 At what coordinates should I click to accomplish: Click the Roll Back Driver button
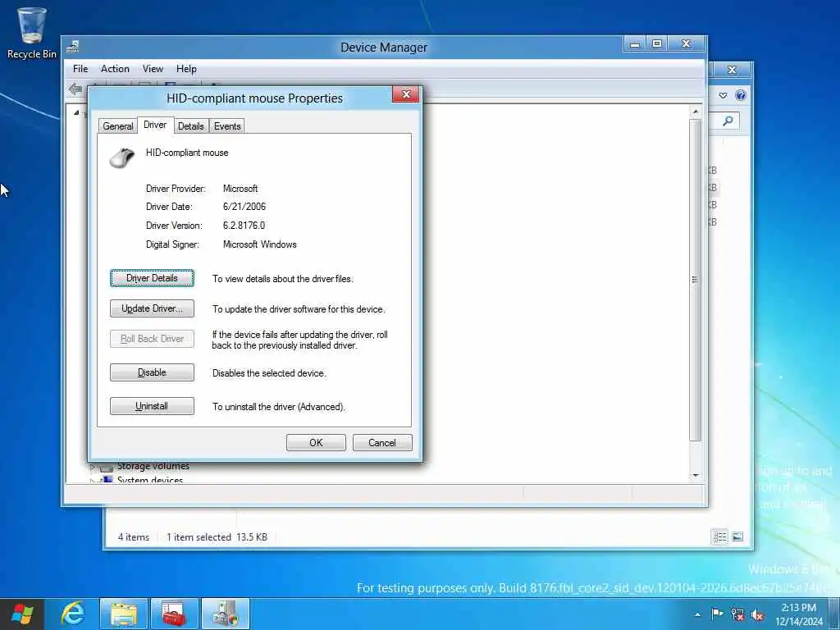click(152, 339)
